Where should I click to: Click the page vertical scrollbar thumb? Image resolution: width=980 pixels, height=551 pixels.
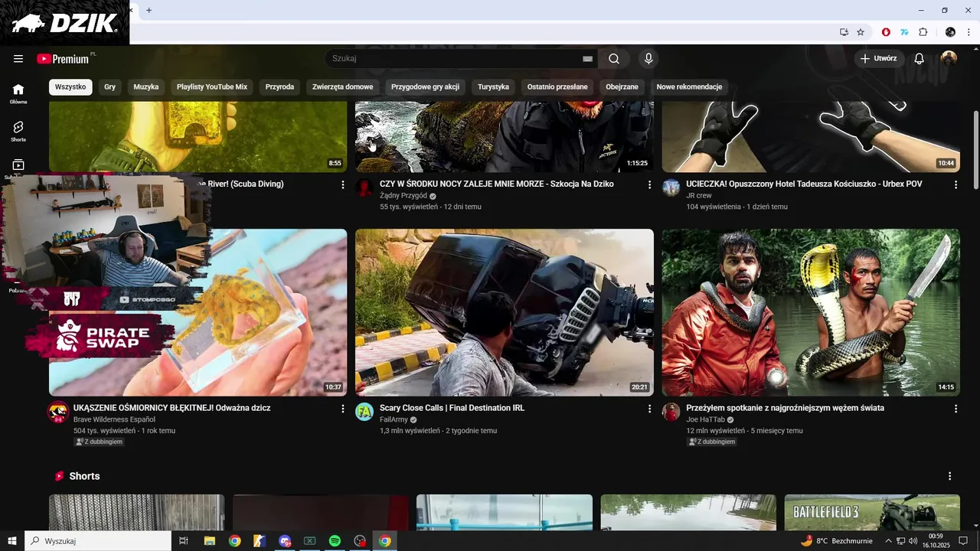pyautogui.click(x=975, y=150)
